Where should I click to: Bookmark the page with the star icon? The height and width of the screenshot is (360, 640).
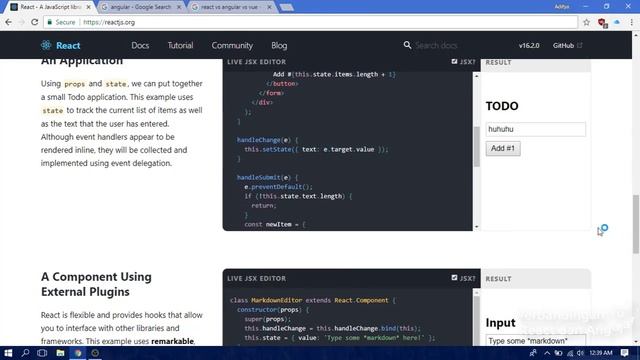tap(587, 22)
